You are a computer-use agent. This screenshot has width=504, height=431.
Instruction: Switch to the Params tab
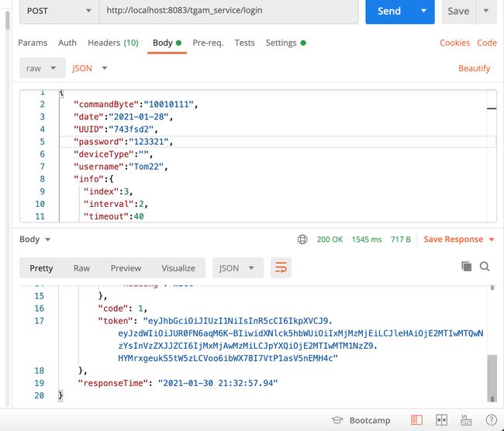click(x=33, y=43)
